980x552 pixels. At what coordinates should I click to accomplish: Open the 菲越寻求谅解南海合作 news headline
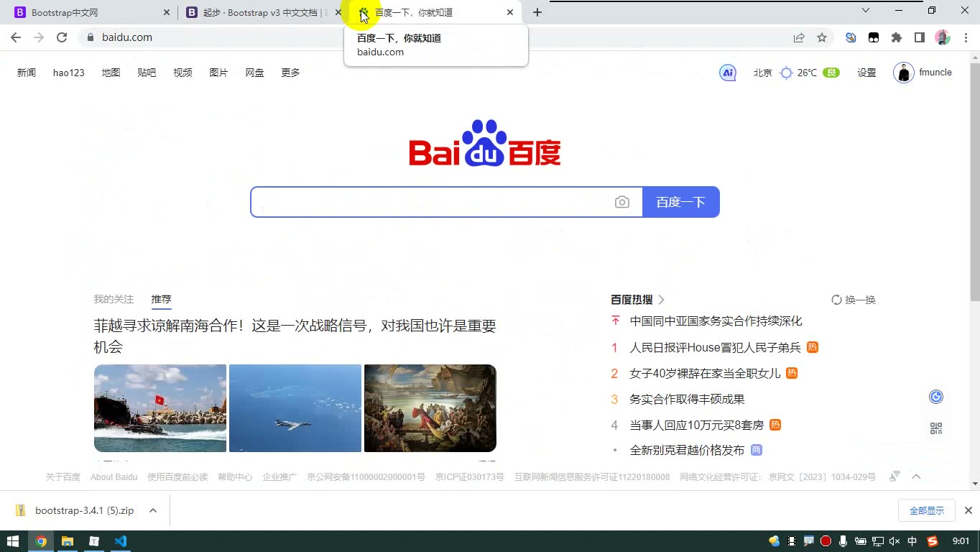(x=295, y=336)
